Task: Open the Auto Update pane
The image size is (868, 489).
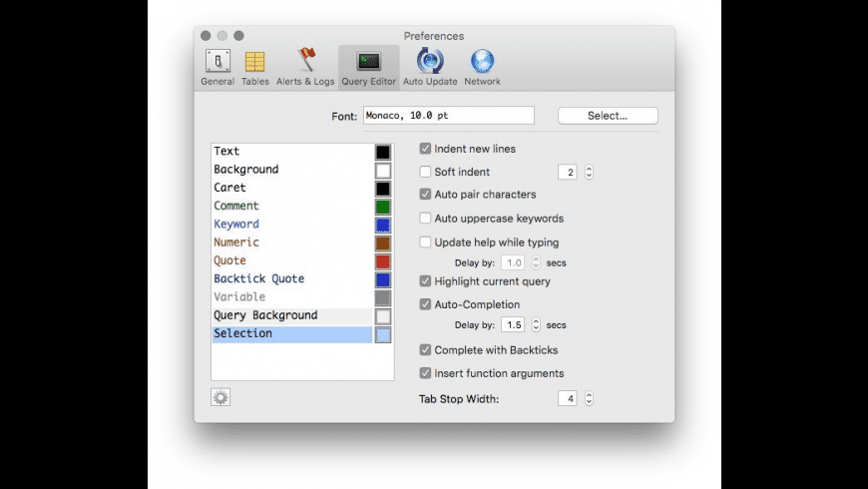Action: tap(430, 67)
